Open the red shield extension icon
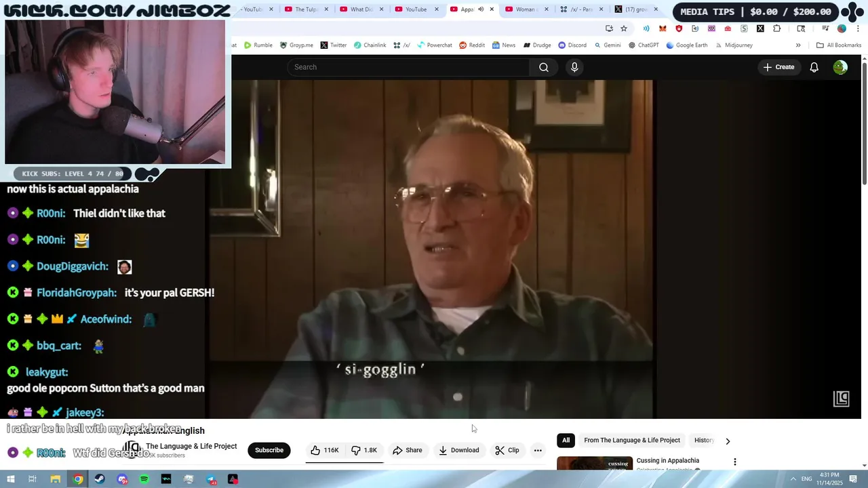868x488 pixels. [679, 28]
